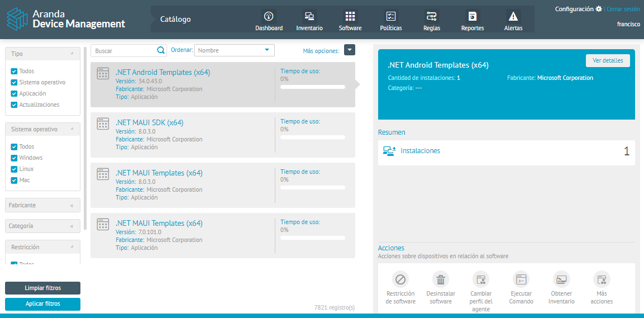Click the filter sidebar vertical scrollbar
Viewport: 644px width, 318px height.
tap(85, 137)
